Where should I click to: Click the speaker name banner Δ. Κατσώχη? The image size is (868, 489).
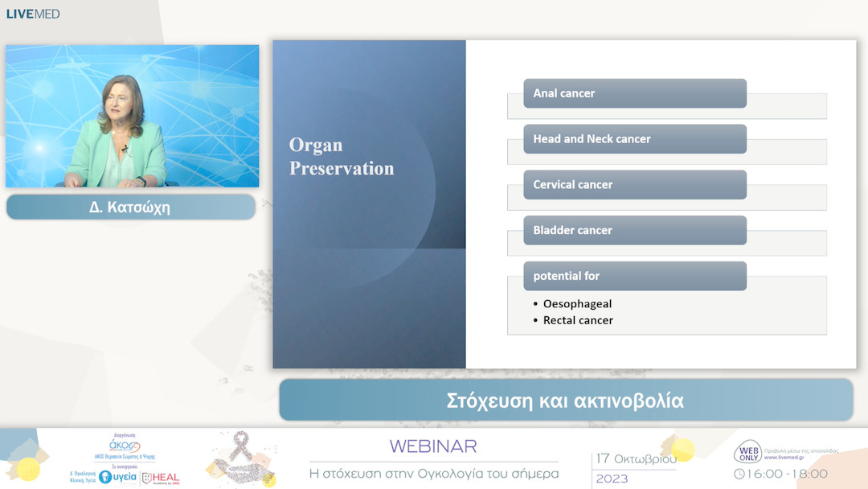pyautogui.click(x=130, y=208)
